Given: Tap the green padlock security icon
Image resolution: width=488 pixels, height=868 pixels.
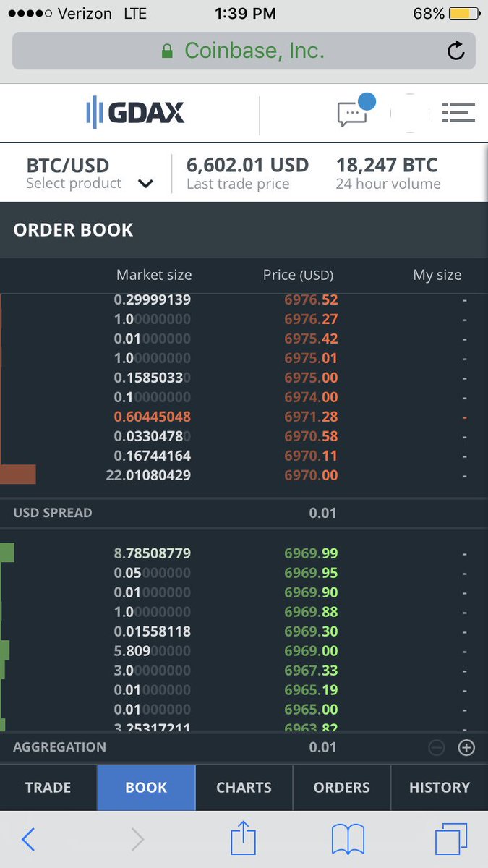Looking at the screenshot, I should pos(167,51).
